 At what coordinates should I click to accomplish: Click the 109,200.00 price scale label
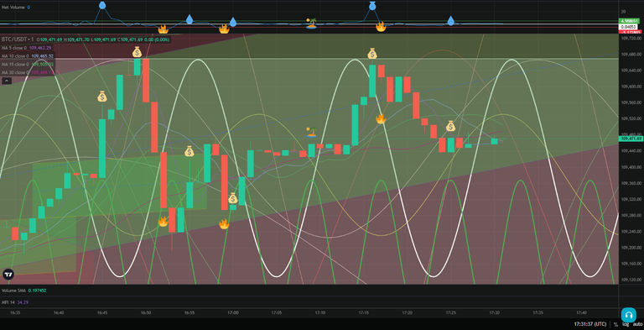[x=631, y=248]
